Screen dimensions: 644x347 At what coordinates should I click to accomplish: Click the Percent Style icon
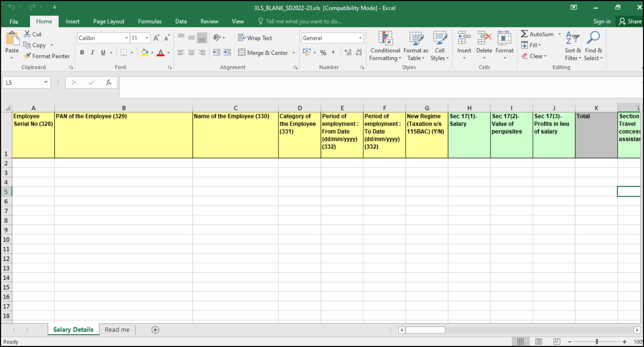(323, 53)
